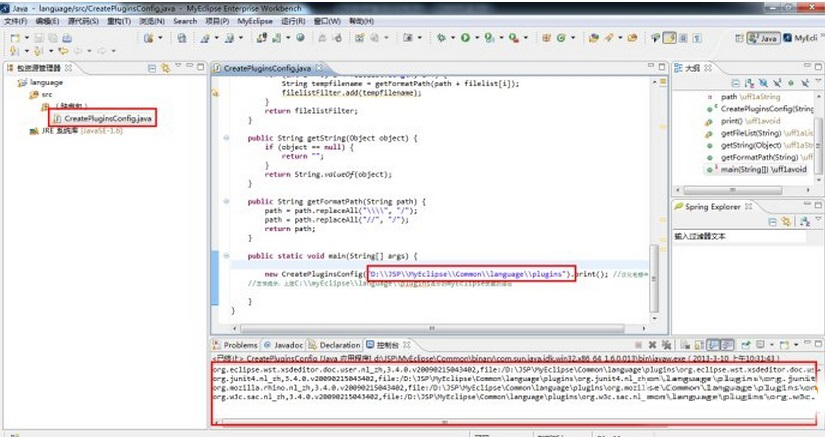Click the Print toolbar icon

click(67, 38)
